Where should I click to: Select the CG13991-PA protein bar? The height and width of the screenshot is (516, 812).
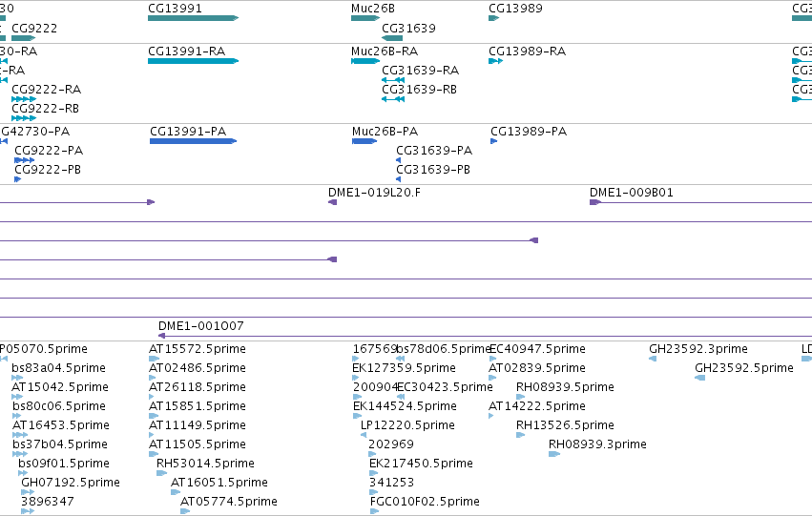(x=193, y=141)
